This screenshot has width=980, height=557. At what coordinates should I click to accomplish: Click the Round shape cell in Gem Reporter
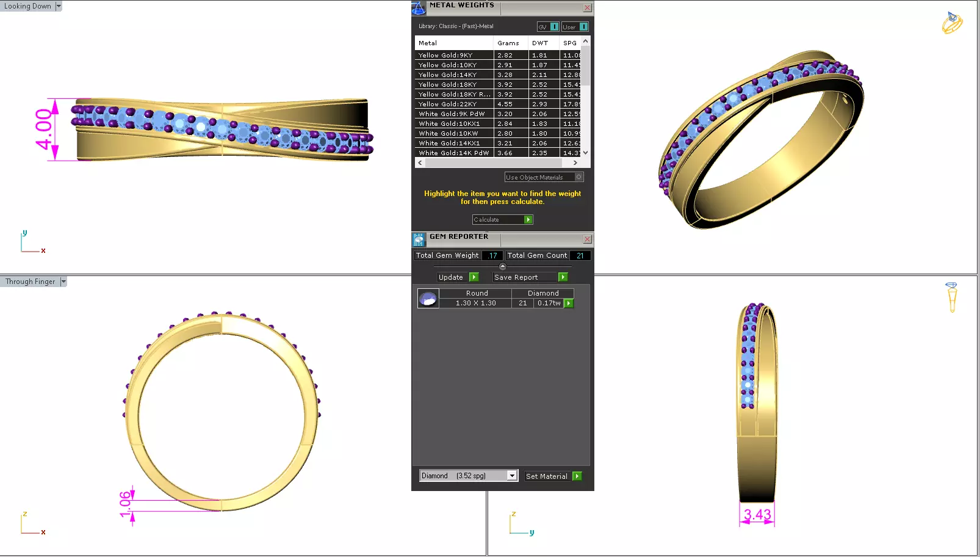tap(477, 293)
